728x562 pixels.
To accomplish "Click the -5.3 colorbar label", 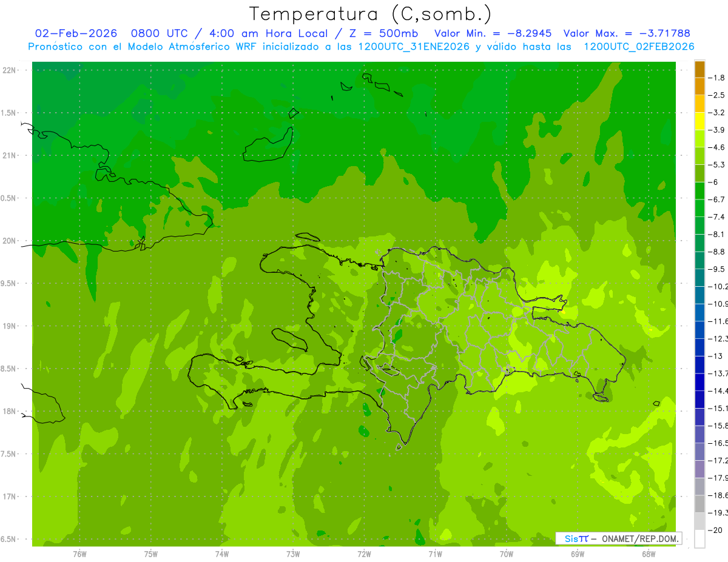I will pos(718,165).
